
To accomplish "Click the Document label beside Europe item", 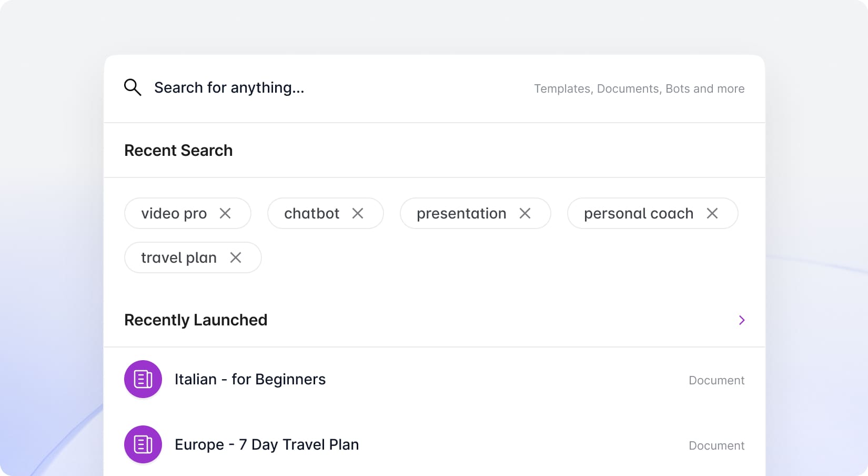I will click(716, 445).
